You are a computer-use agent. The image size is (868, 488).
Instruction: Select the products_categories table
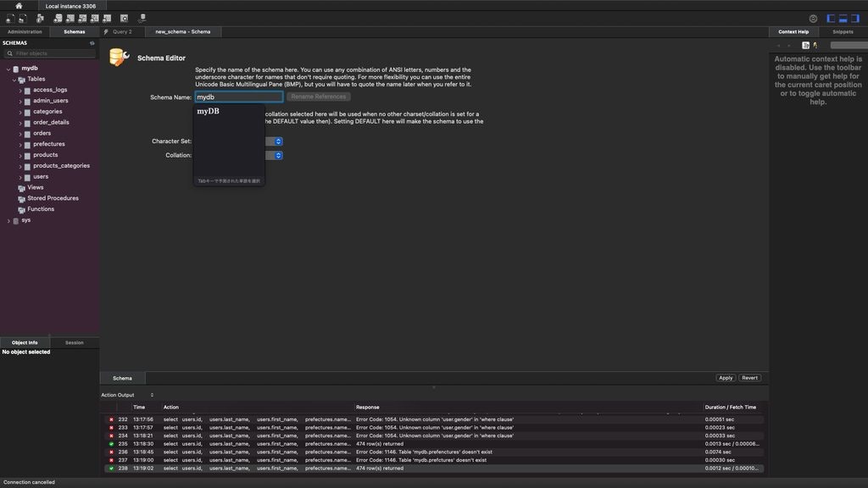[x=61, y=166]
